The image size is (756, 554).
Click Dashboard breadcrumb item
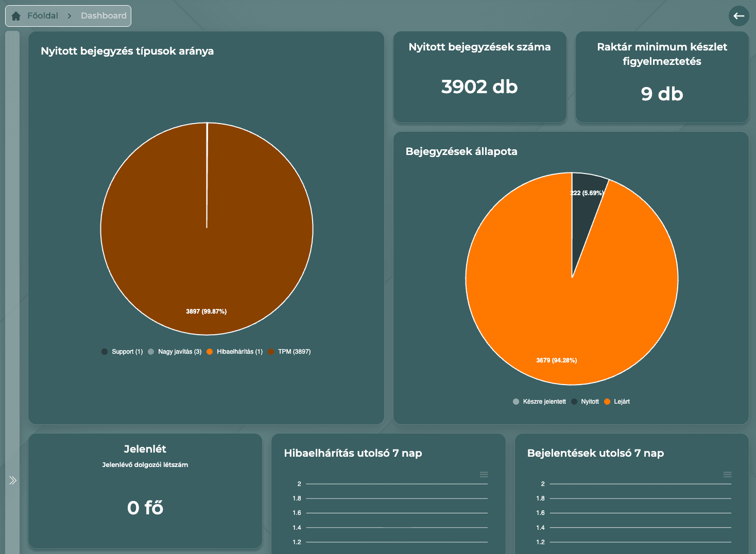pyautogui.click(x=104, y=16)
